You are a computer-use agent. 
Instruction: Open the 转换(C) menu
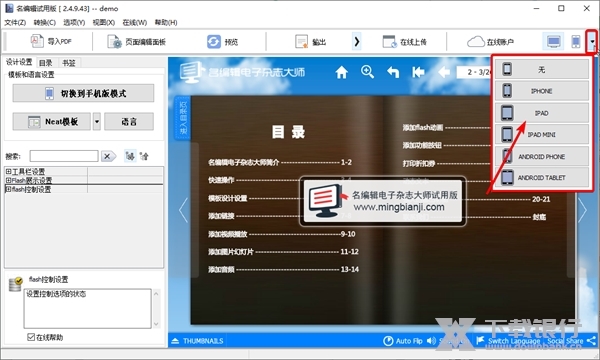[x=45, y=23]
